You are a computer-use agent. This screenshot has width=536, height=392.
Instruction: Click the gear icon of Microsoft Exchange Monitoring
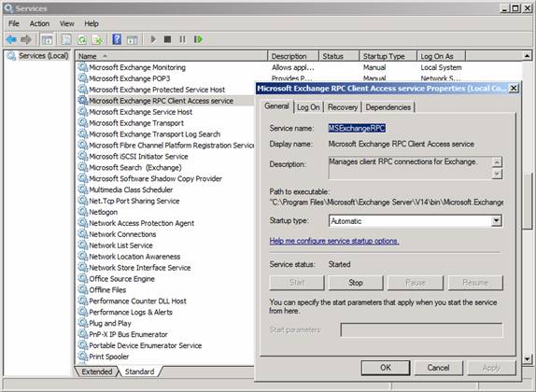point(82,67)
